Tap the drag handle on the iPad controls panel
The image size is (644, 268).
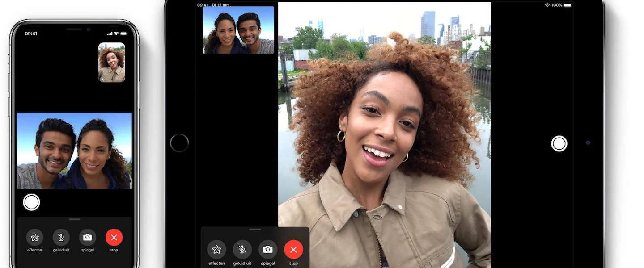255,230
